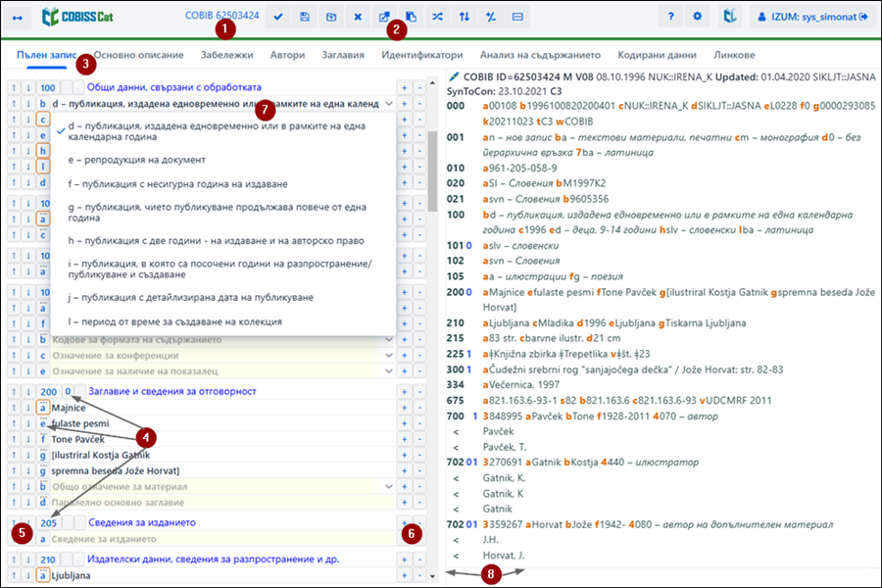Open settings gear icon
This screenshot has height=588, width=882.
point(698,17)
